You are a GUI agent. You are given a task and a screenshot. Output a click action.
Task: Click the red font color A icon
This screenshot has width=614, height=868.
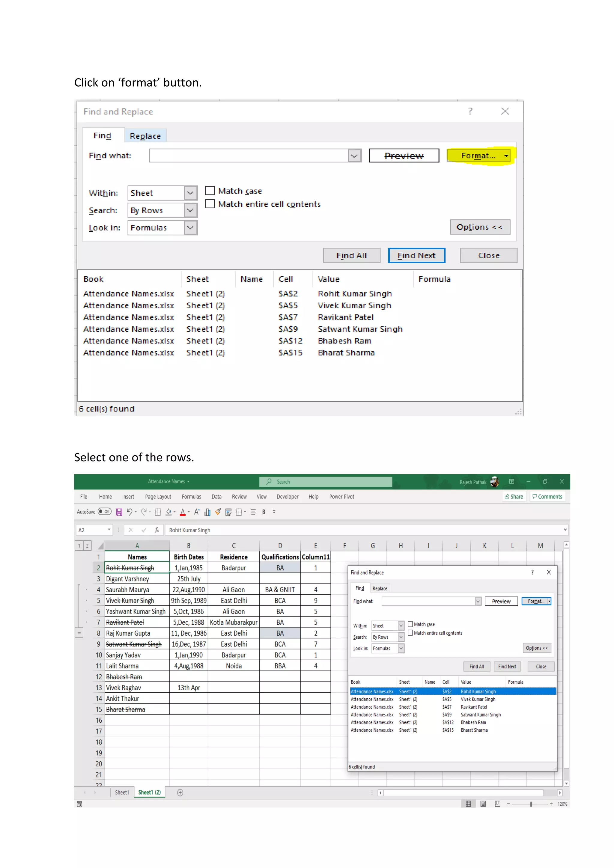(183, 512)
